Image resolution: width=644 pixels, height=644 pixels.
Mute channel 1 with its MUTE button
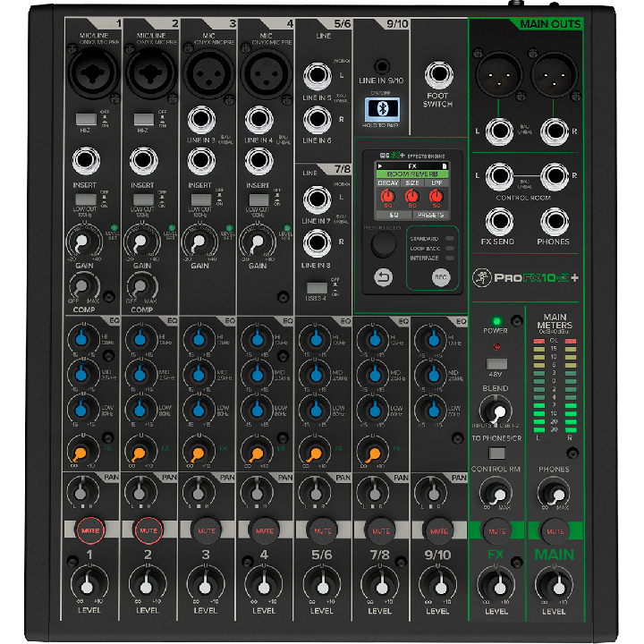90,530
